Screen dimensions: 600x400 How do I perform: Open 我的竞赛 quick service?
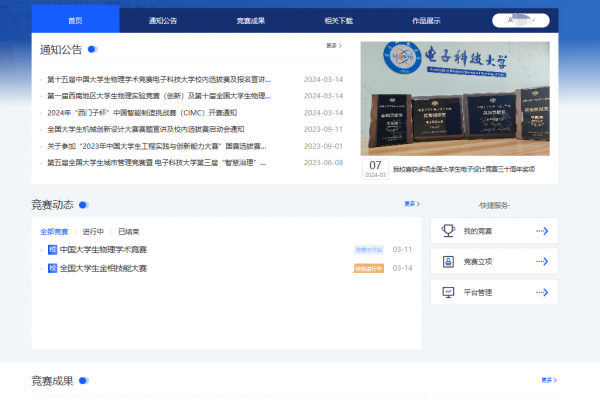coord(494,231)
